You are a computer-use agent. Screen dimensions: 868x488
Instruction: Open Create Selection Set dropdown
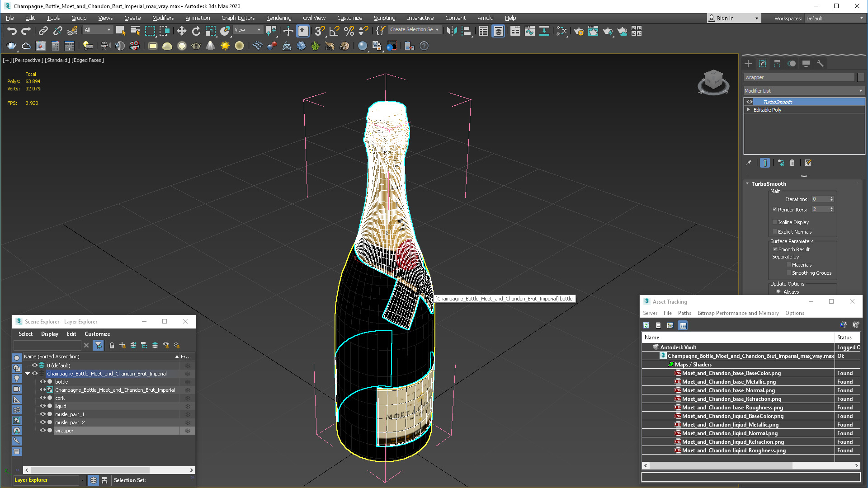point(415,30)
